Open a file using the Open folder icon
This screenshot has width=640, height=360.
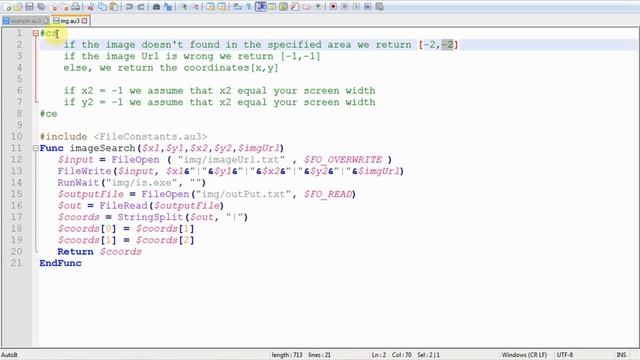[18, 7]
